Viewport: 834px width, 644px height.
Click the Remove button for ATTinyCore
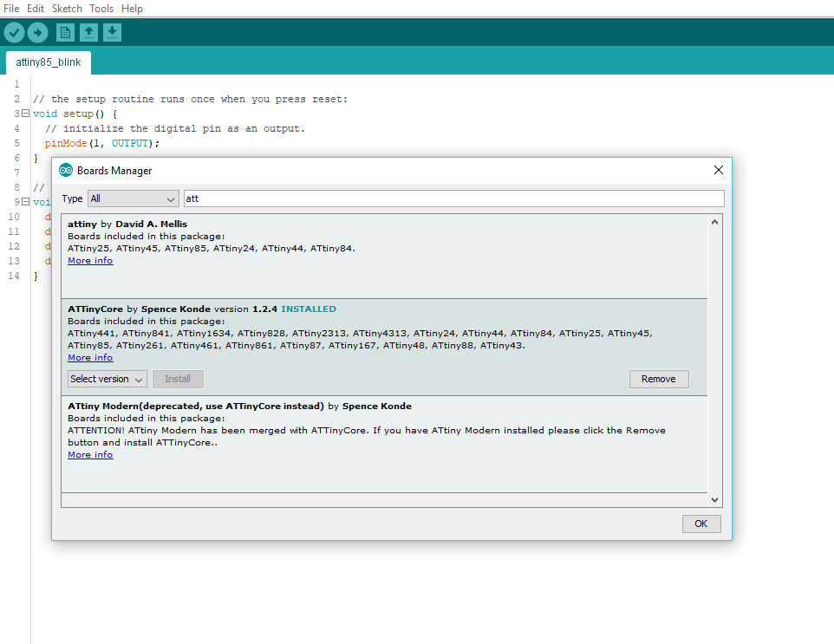659,379
